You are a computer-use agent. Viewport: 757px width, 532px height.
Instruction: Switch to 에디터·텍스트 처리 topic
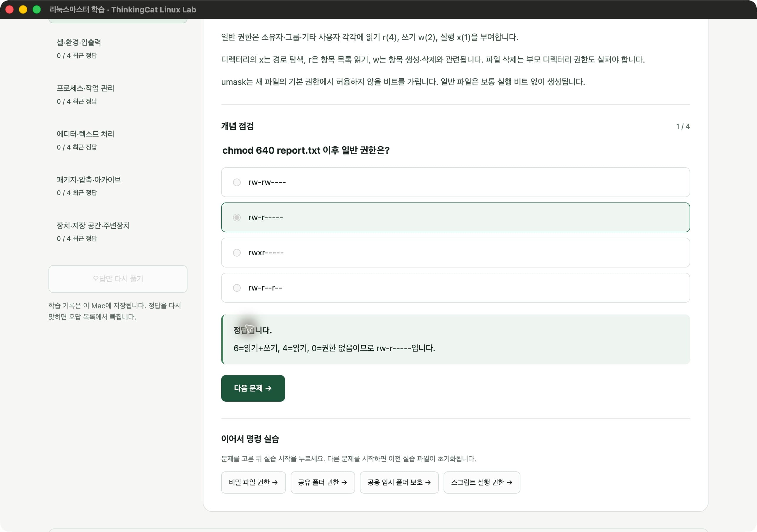118,140
